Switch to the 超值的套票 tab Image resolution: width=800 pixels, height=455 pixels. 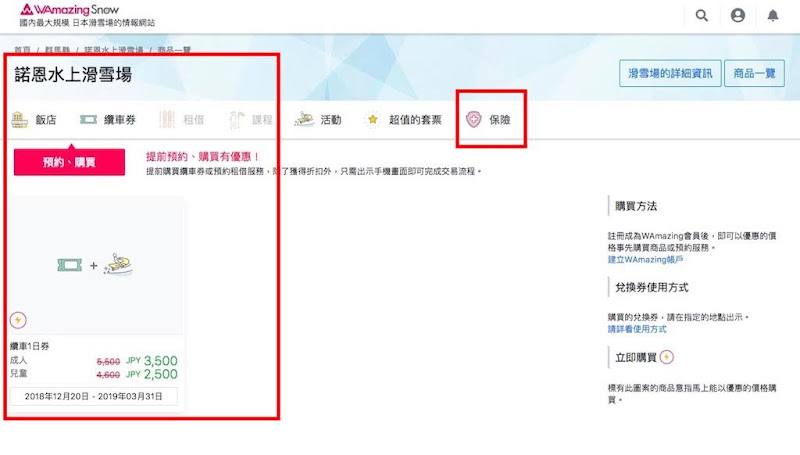pyautogui.click(x=403, y=120)
